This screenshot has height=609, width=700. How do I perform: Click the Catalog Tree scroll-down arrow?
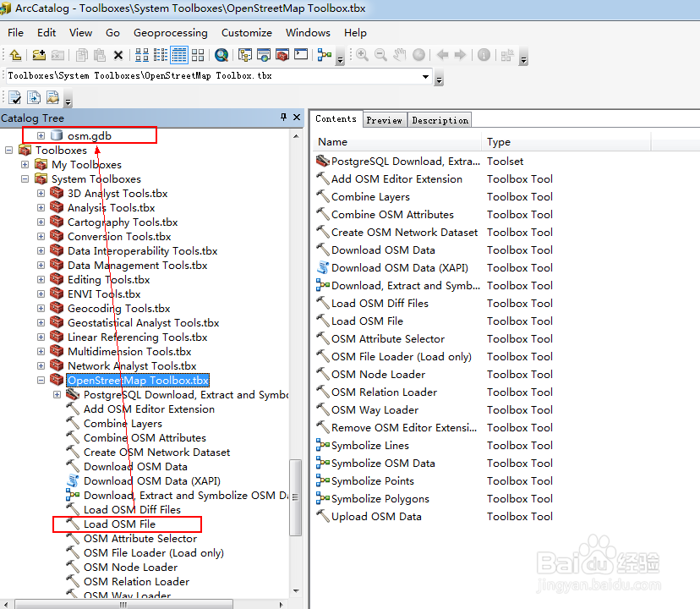tap(296, 591)
